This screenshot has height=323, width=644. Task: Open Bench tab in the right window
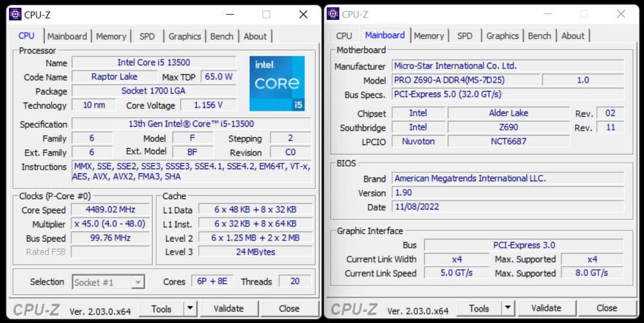point(539,35)
